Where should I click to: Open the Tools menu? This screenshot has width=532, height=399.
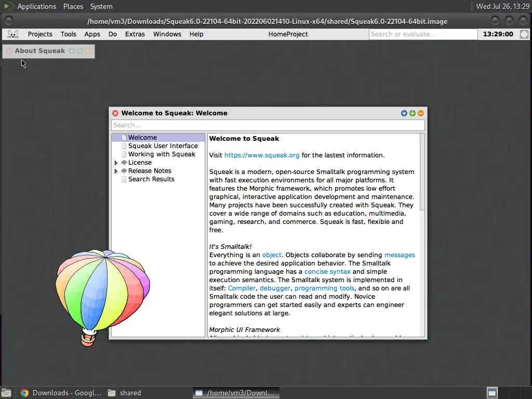(68, 34)
